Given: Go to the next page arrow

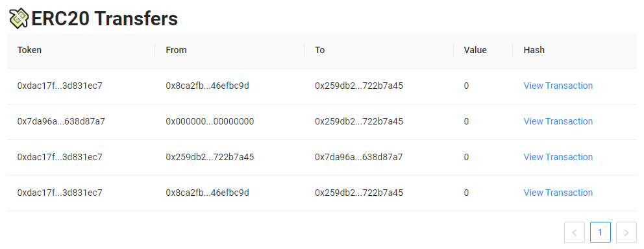Looking at the screenshot, I should (626, 232).
